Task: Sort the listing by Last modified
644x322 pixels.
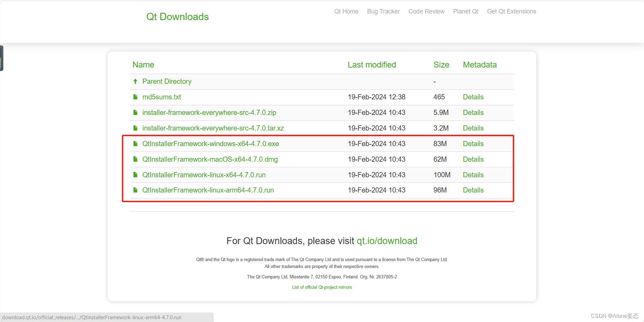Action: click(x=372, y=65)
